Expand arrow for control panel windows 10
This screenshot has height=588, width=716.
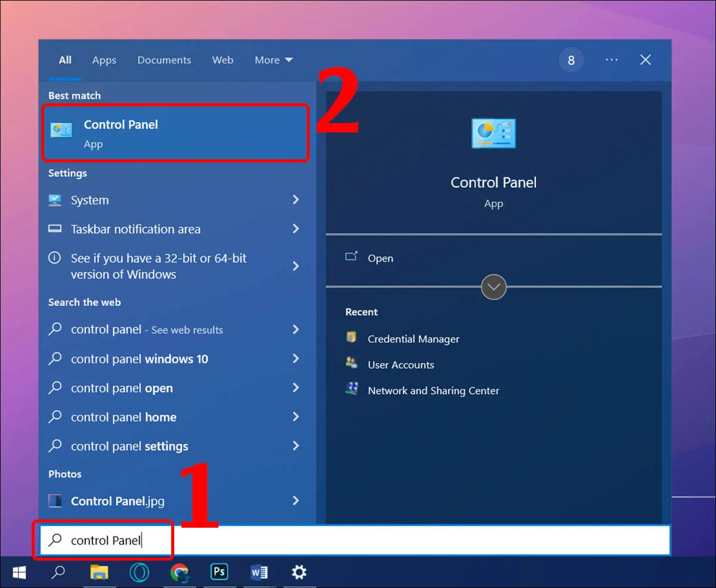coord(295,359)
